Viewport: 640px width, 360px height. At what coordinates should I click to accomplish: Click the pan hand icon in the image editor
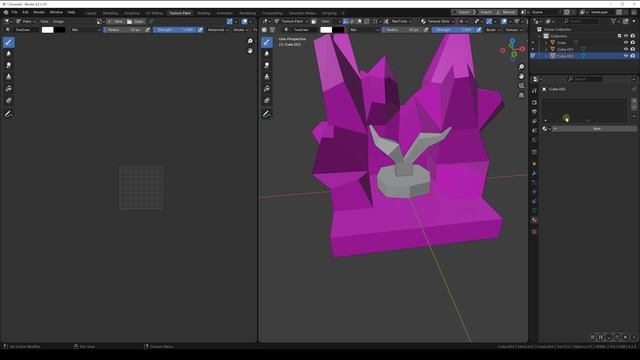[x=250, y=51]
